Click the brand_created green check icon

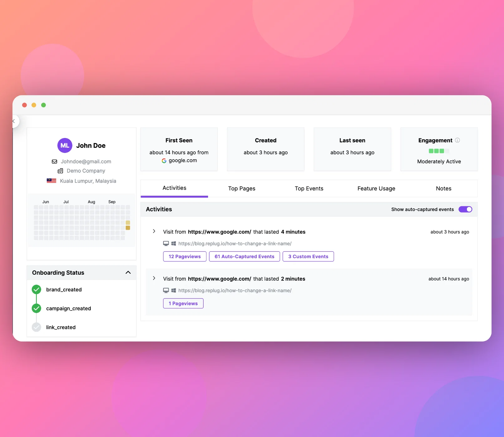click(36, 290)
